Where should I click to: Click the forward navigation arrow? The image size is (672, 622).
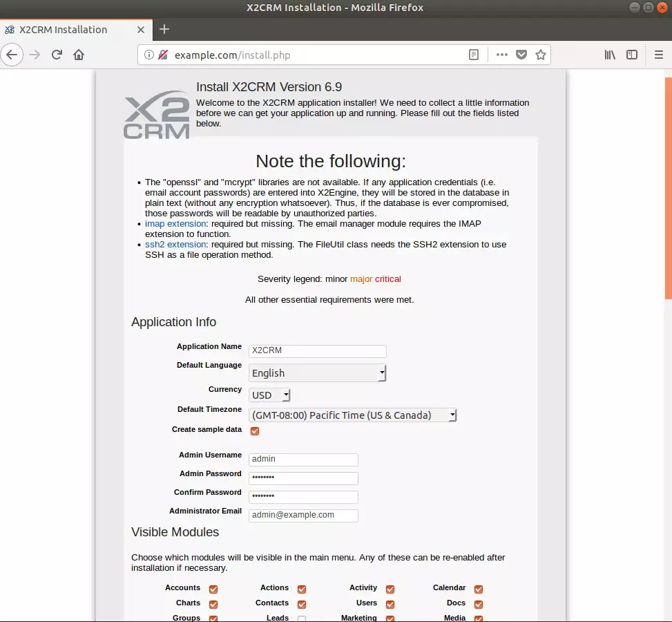(35, 55)
